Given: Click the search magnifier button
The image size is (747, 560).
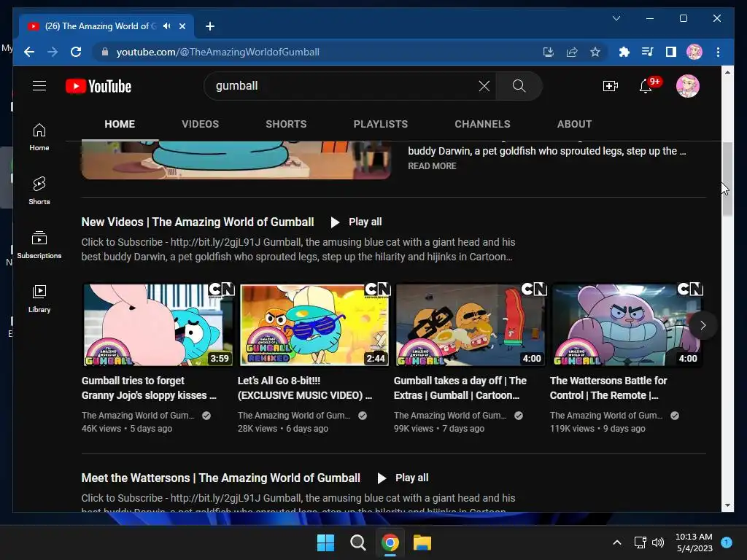Looking at the screenshot, I should (519, 86).
